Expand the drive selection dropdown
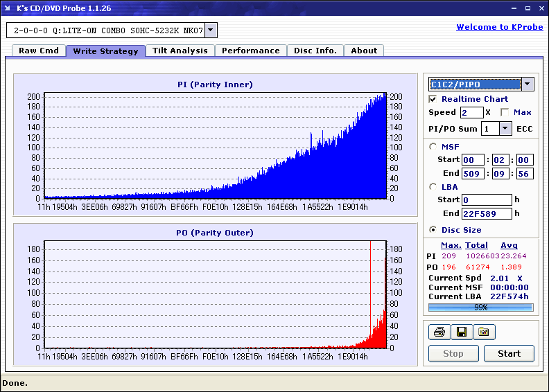 (x=211, y=30)
